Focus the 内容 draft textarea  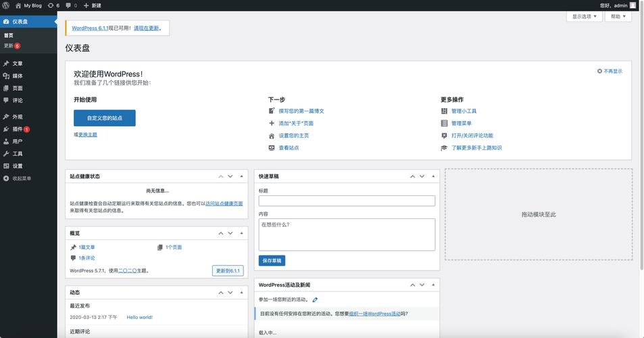[347, 235]
